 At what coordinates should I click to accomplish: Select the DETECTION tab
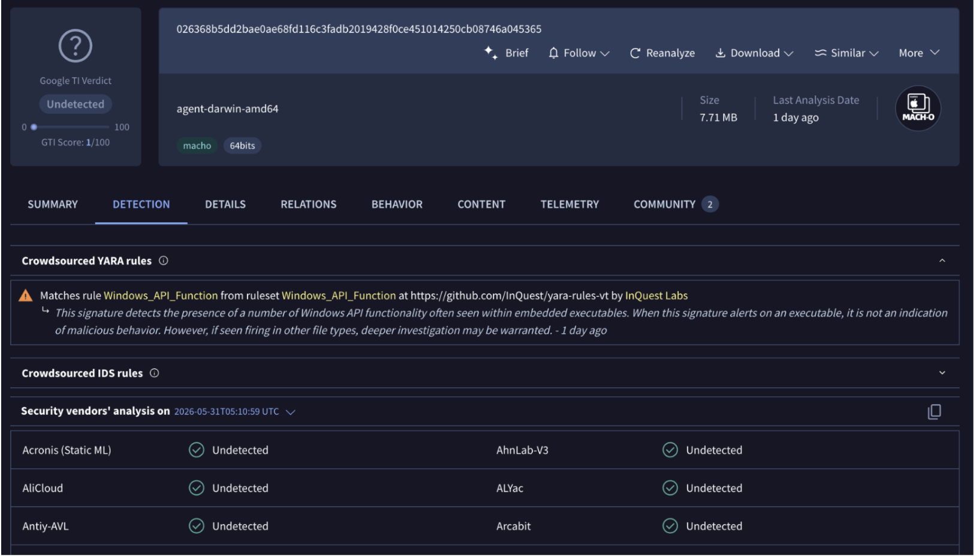[141, 204]
